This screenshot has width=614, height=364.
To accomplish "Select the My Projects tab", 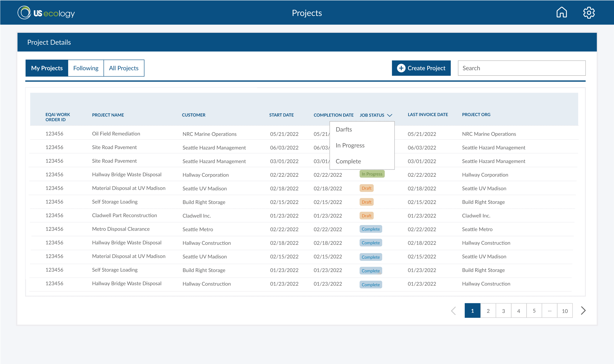I will (47, 68).
